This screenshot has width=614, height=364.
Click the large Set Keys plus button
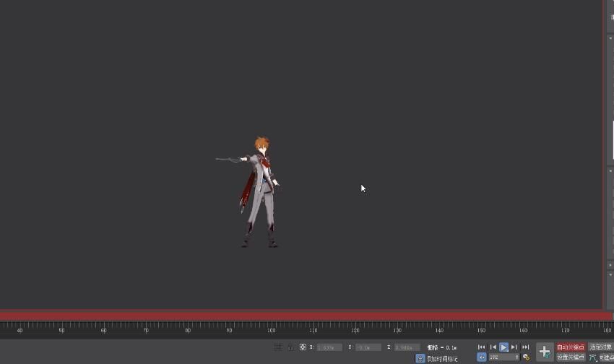[545, 352]
